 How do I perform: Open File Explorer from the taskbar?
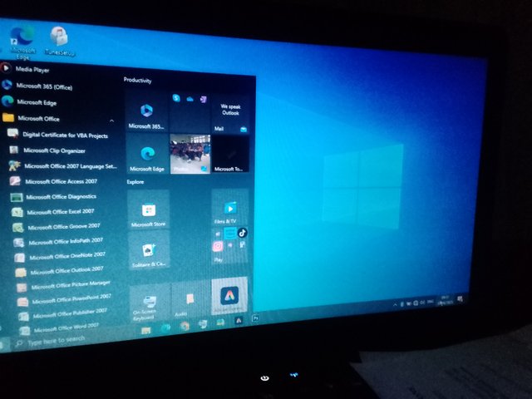tap(146, 331)
